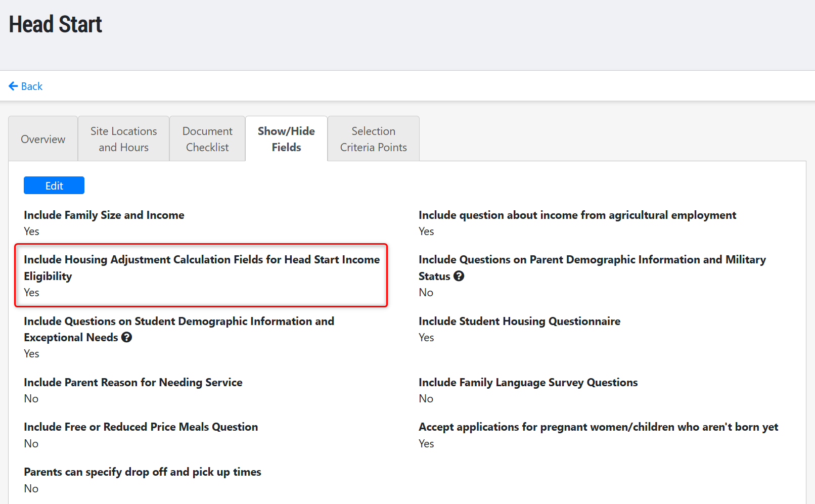This screenshot has height=504, width=815.
Task: Select the Yes value under Student Housing Questionnaire
Action: coord(426,337)
